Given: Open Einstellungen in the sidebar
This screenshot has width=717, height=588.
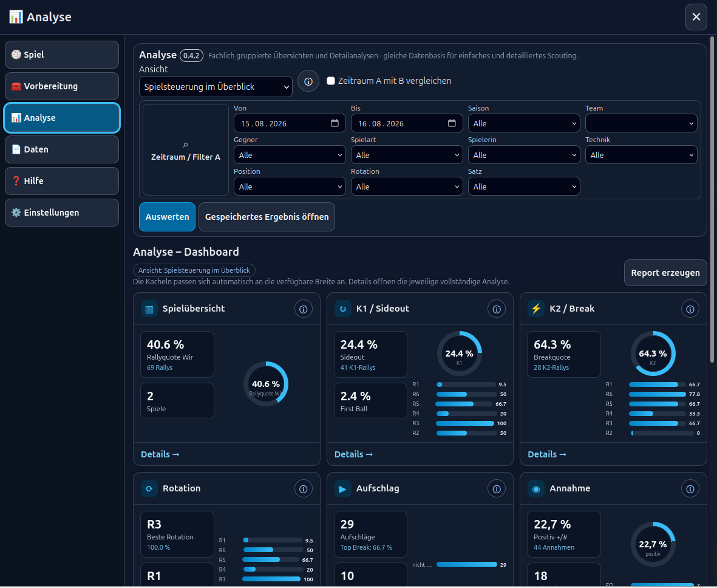Looking at the screenshot, I should pyautogui.click(x=62, y=213).
